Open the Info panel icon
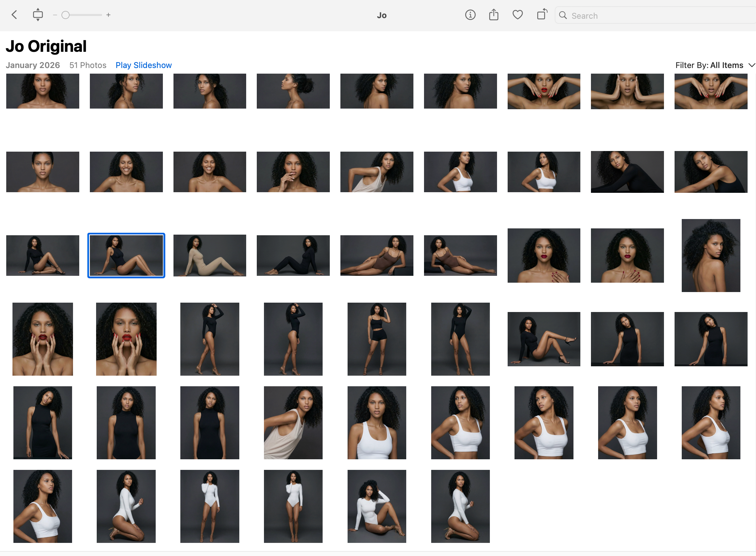The height and width of the screenshot is (556, 756). (x=470, y=15)
